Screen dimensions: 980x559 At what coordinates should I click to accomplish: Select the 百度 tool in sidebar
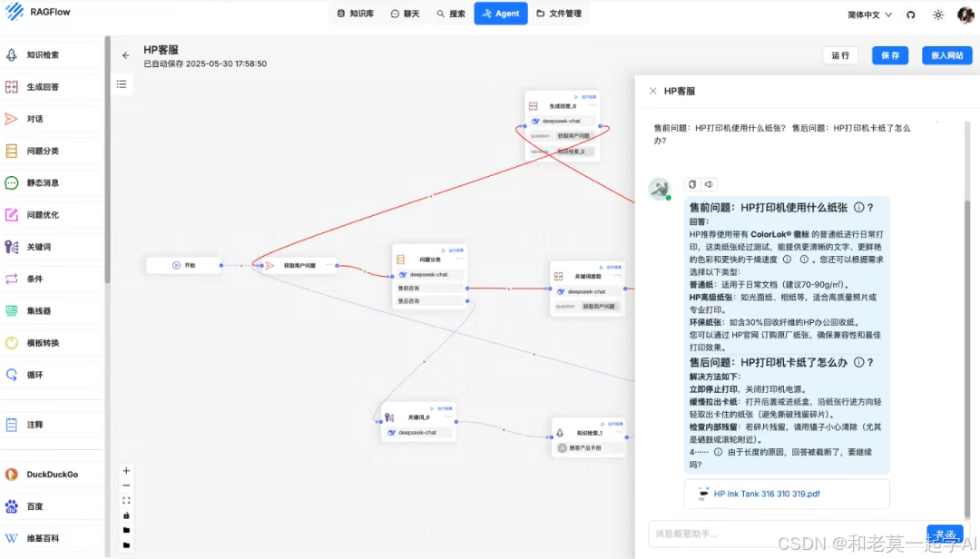point(51,506)
